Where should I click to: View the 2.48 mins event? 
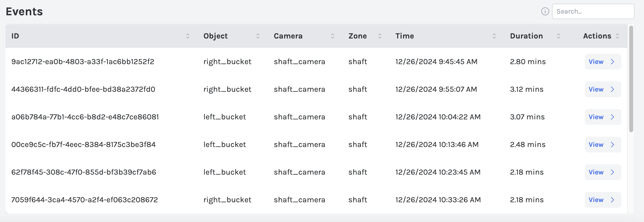pyautogui.click(x=603, y=145)
